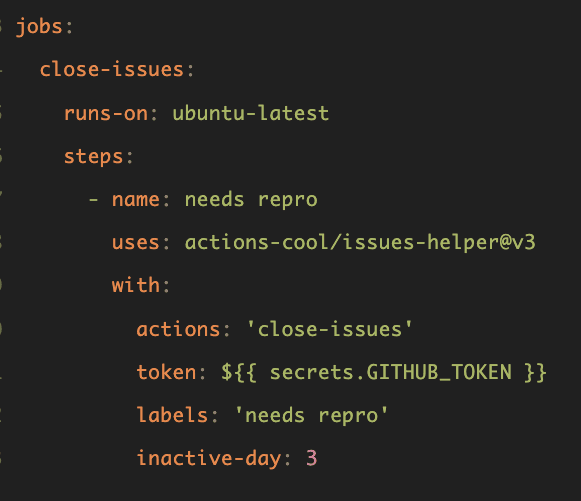
Task: Click the inactive-day key
Action: [x=208, y=458]
